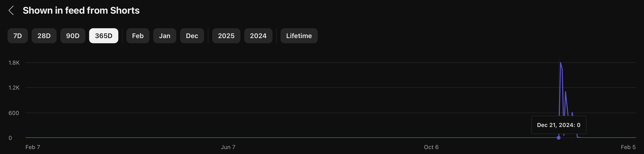644x154 pixels.
Task: Switch to the Lifetime range
Action: [x=299, y=36]
